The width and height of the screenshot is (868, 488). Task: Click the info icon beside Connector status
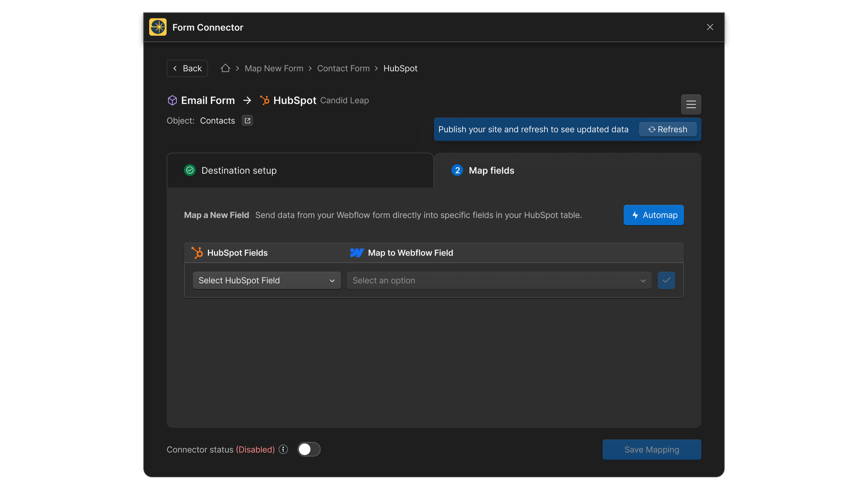coord(283,449)
